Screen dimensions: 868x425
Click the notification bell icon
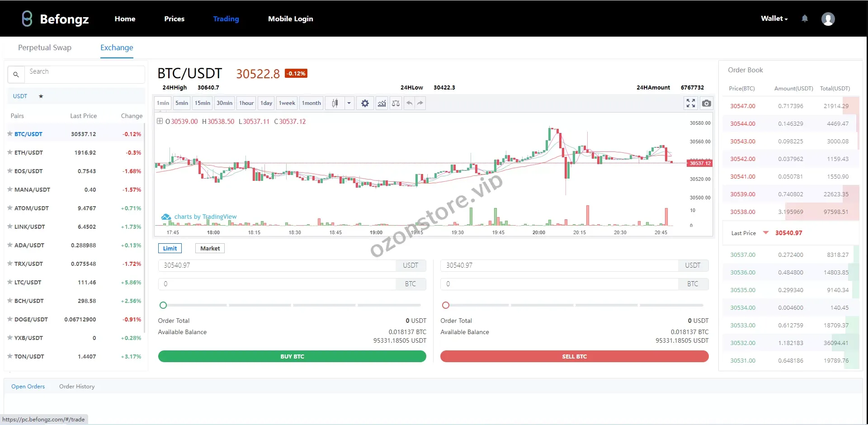[805, 19]
